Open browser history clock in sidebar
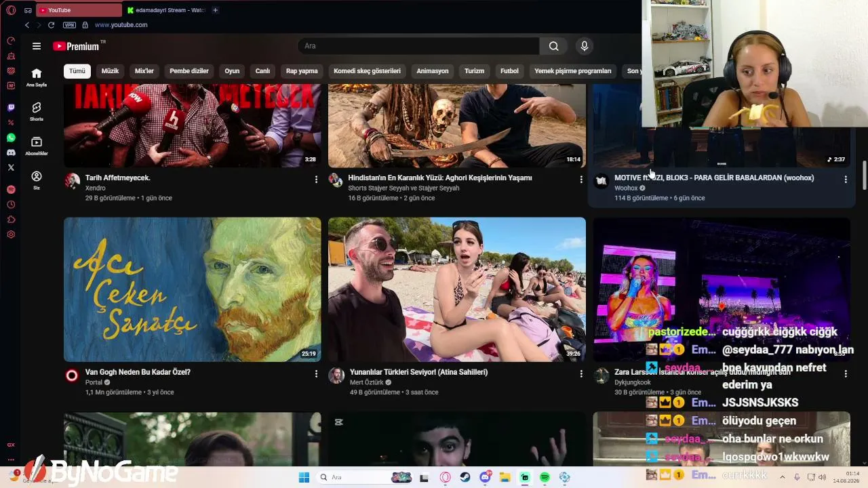 point(11,205)
